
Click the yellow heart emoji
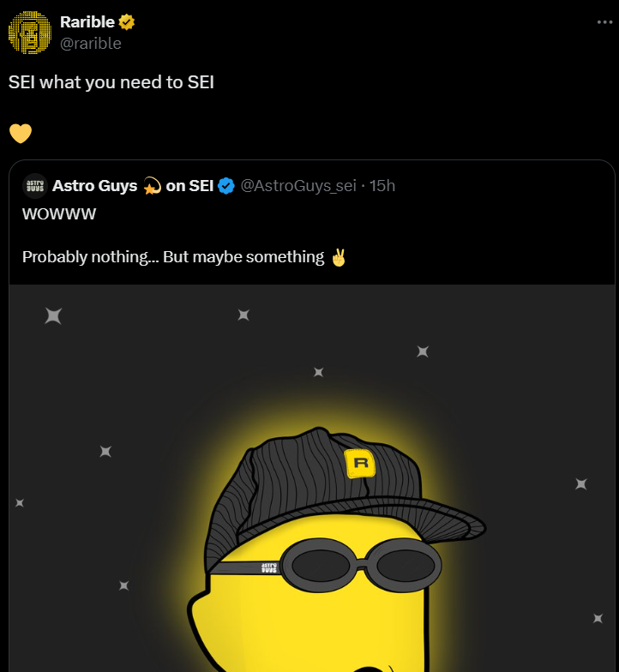(x=21, y=134)
